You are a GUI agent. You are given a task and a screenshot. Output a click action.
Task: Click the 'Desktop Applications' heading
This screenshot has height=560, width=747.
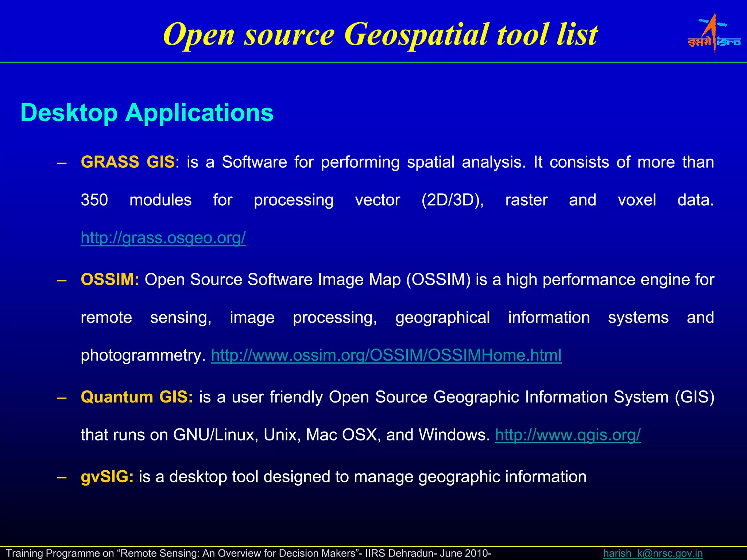147,113
